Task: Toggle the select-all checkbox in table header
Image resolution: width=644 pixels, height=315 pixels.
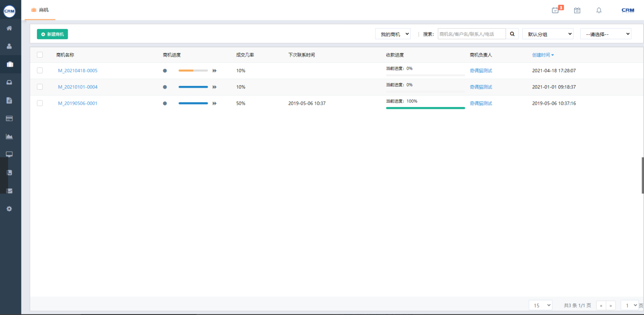Action: pyautogui.click(x=40, y=55)
